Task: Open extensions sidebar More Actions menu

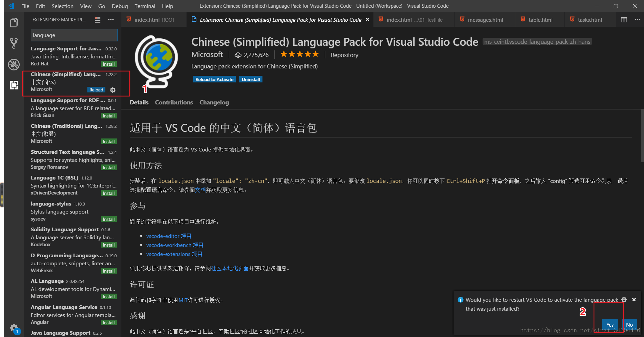Action: [111, 20]
